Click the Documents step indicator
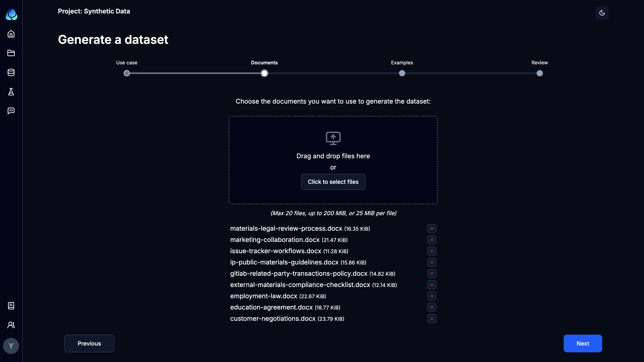The height and width of the screenshot is (362, 644). 264,73
